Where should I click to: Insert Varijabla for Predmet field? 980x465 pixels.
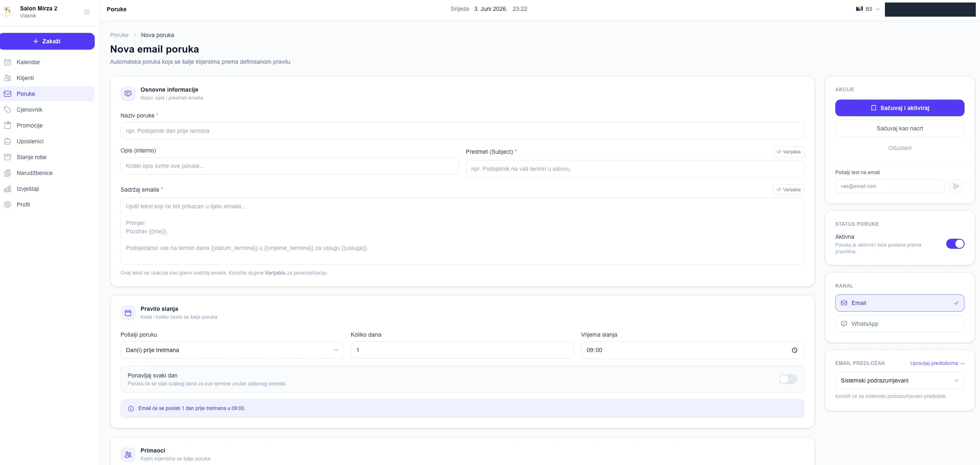pos(788,152)
